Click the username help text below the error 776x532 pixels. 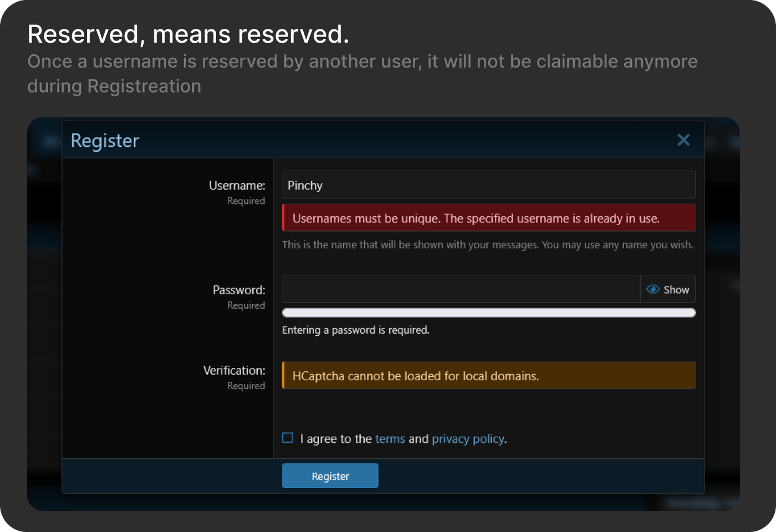pos(487,245)
